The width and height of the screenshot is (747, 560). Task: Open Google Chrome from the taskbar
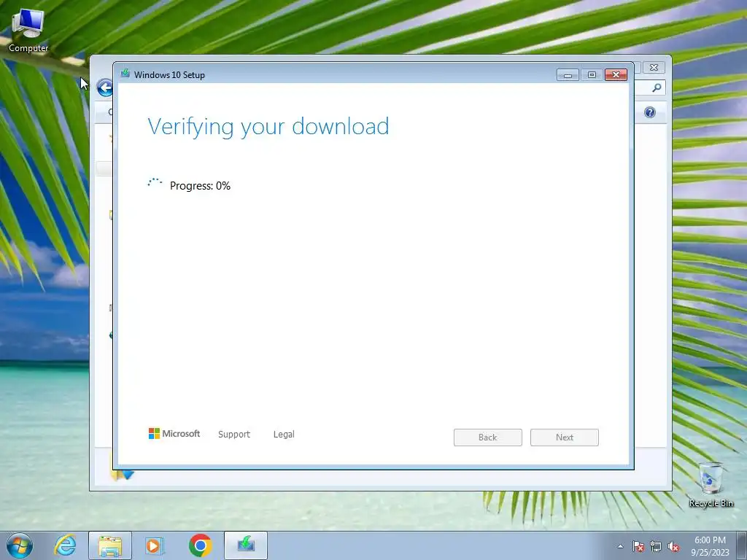pos(200,545)
